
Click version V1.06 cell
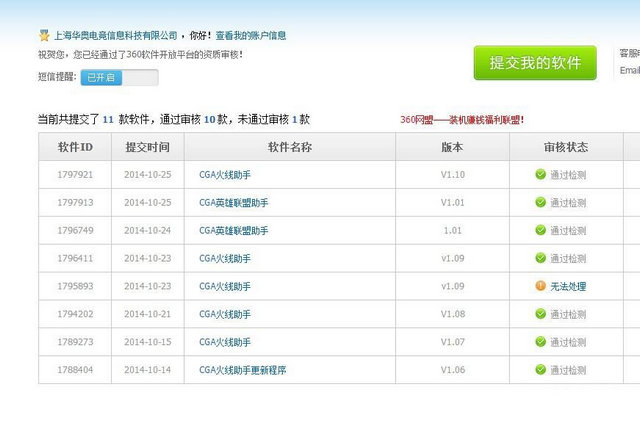pos(453,370)
